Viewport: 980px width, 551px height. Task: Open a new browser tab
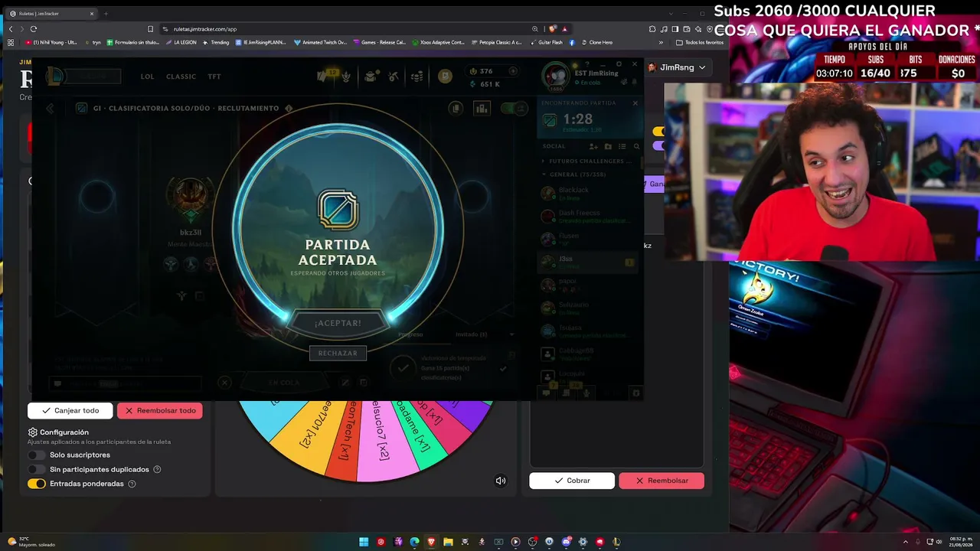point(106,14)
